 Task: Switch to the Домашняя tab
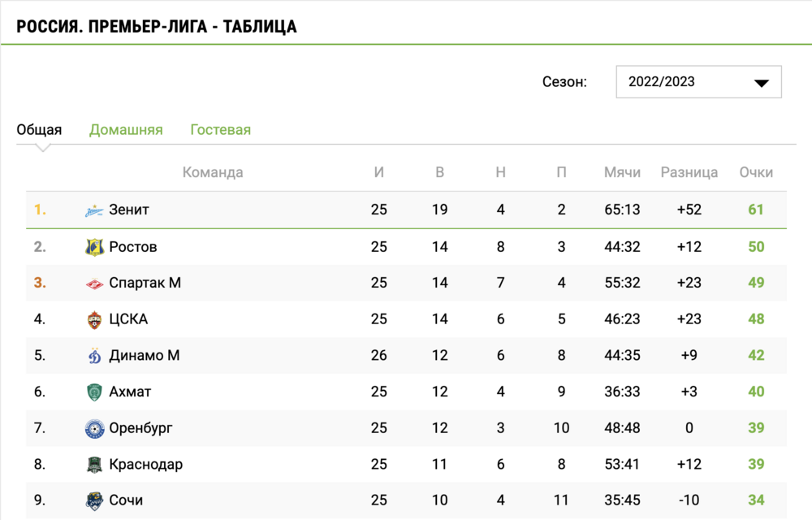point(126,129)
